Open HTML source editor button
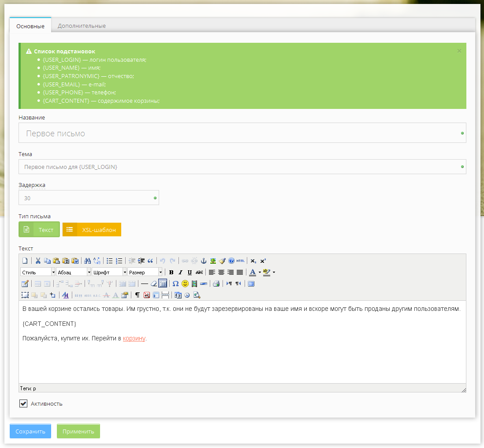 (x=240, y=261)
